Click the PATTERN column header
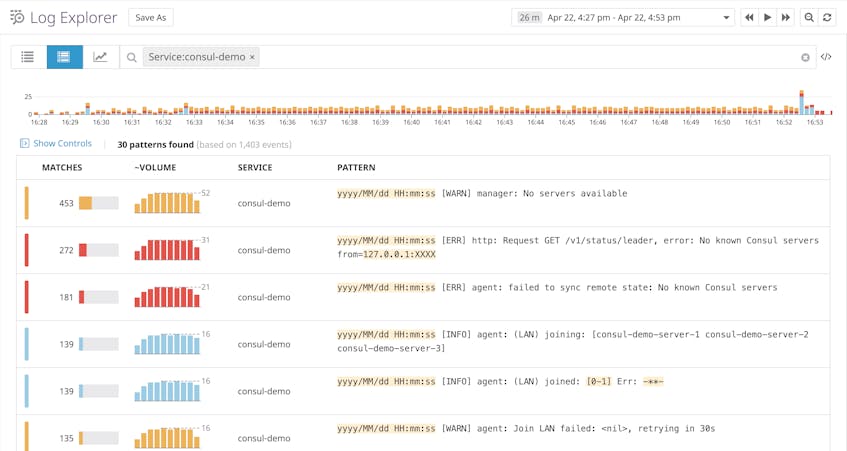The width and height of the screenshot is (847, 451). tap(356, 167)
